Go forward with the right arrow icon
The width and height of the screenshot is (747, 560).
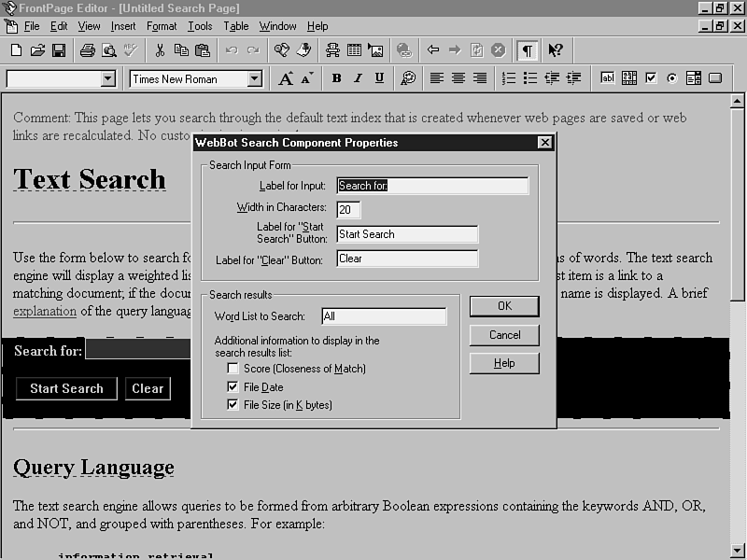click(455, 49)
